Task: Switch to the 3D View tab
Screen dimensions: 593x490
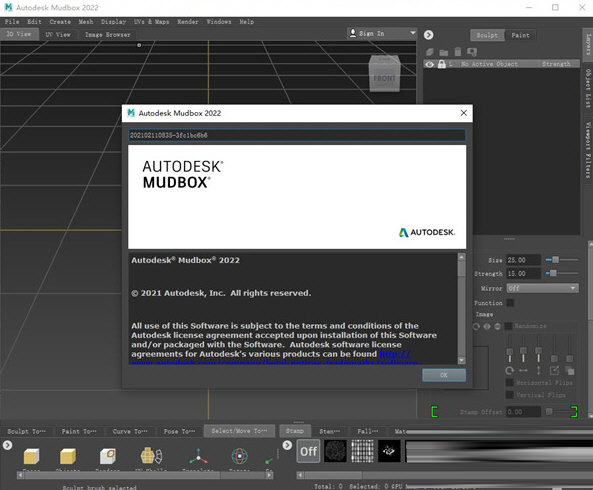Action: pos(19,34)
